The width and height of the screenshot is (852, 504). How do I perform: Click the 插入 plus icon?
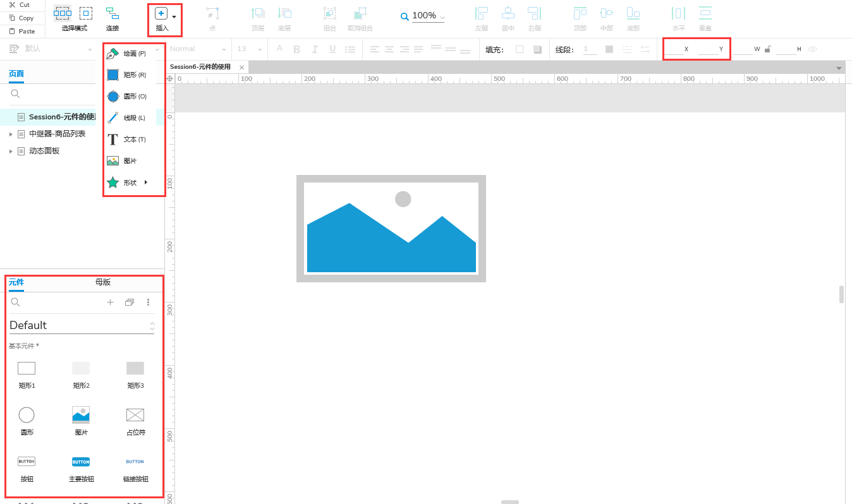point(161,13)
